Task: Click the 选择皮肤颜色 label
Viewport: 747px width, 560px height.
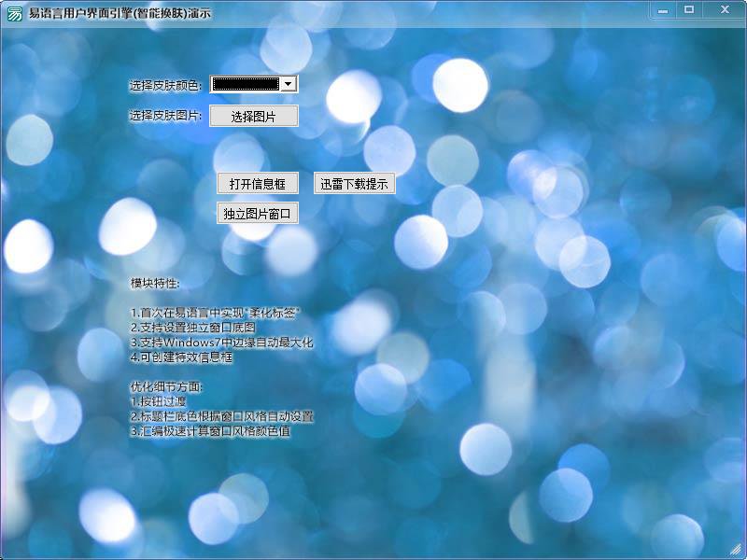Action: coord(165,86)
